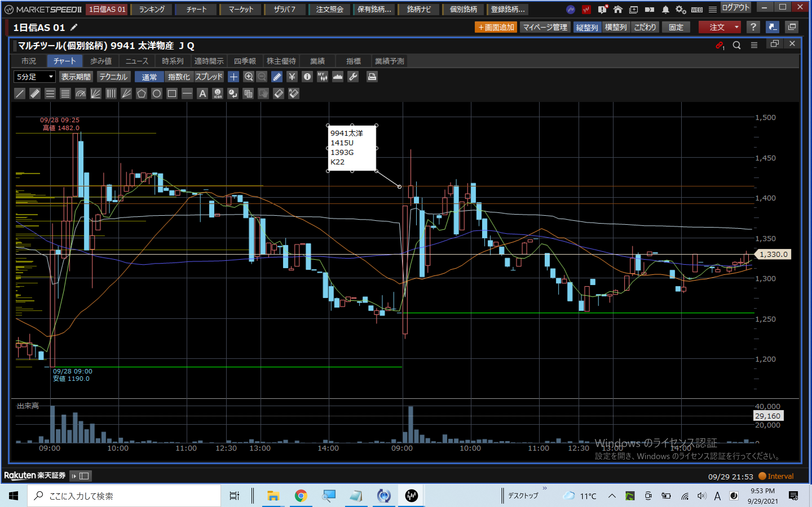
Task: Click the chart zoom-in magnifier
Action: pos(248,77)
